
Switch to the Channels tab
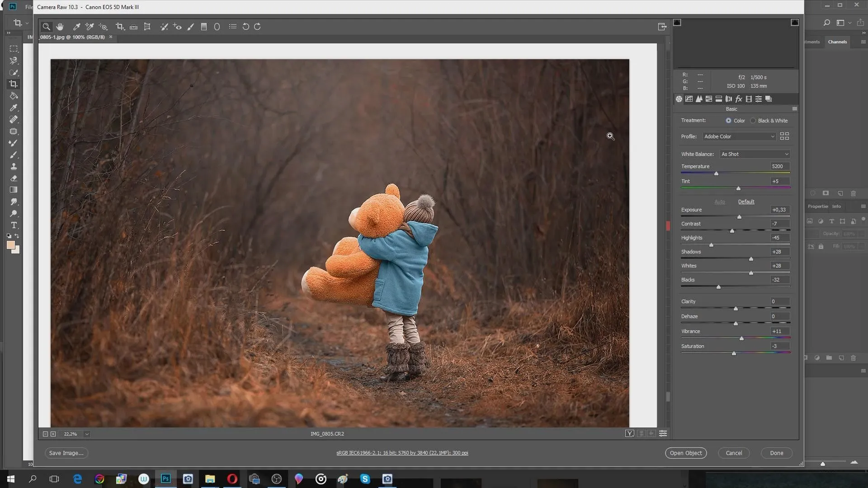(x=837, y=41)
